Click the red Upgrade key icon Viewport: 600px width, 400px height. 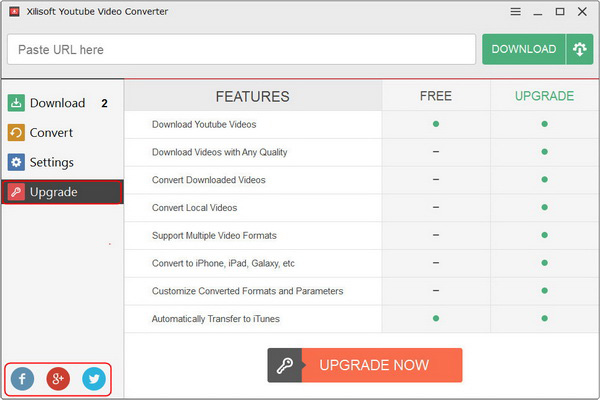coord(16,192)
